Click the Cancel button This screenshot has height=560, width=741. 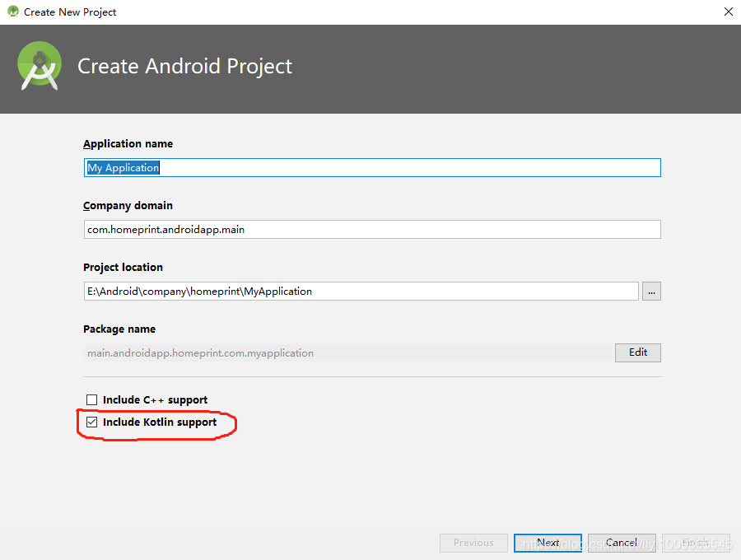pyautogui.click(x=622, y=543)
